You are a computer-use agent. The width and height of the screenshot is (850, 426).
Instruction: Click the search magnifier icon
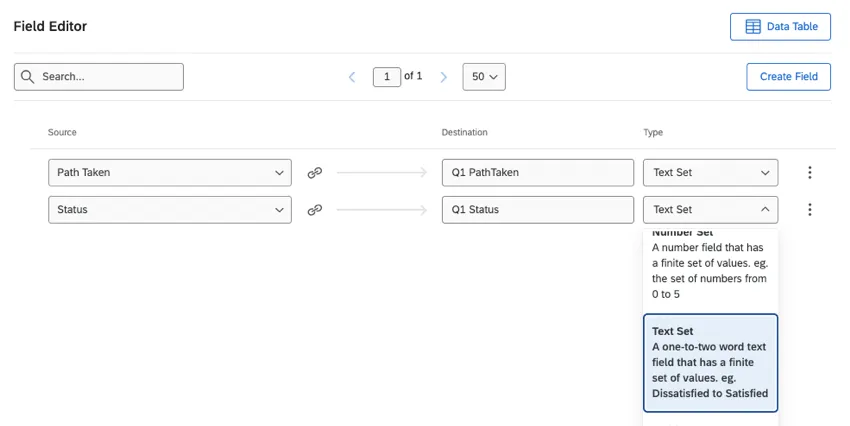(27, 77)
